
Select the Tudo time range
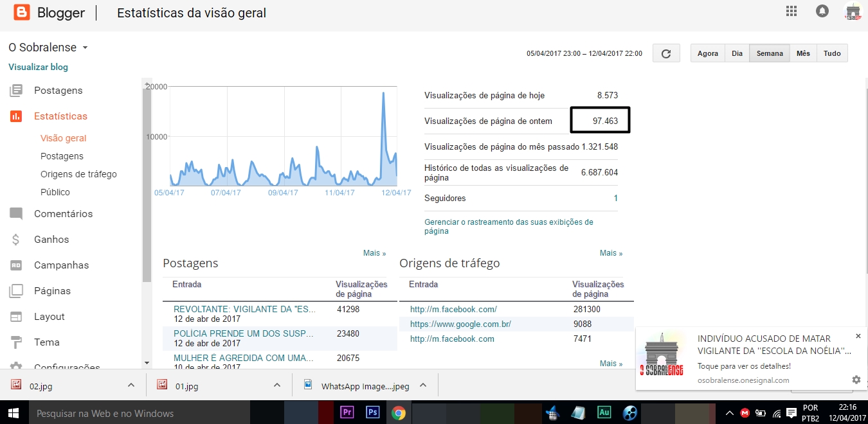[x=832, y=53]
